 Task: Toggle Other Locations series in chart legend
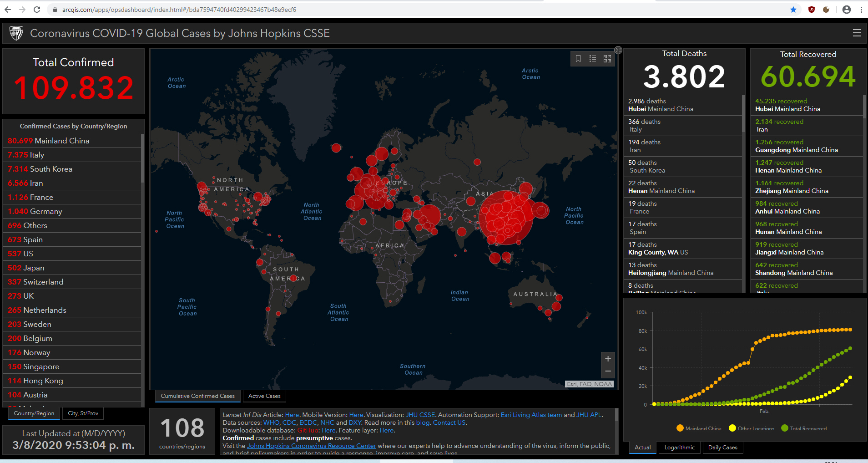tap(752, 428)
